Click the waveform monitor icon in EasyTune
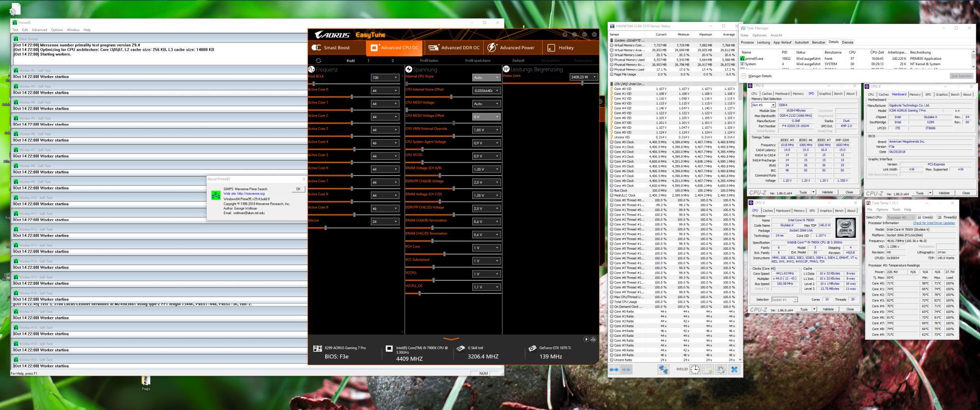980x410 pixels. 593,339
